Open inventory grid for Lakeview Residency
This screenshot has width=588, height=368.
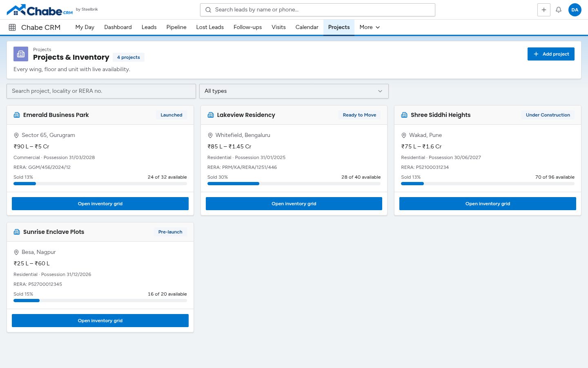tap(294, 204)
